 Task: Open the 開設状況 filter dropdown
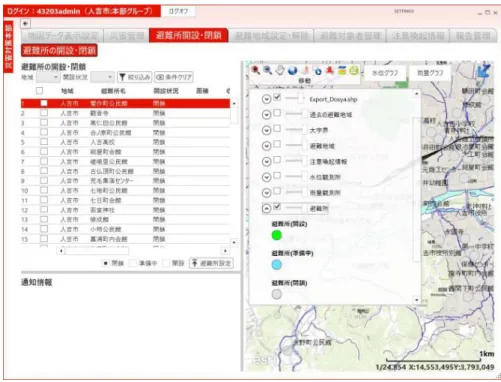tap(102, 77)
